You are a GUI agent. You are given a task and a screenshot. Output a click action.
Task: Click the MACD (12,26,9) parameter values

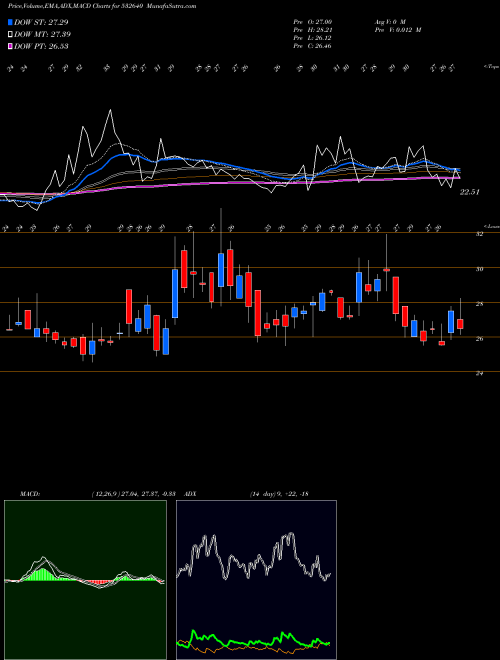136,494
